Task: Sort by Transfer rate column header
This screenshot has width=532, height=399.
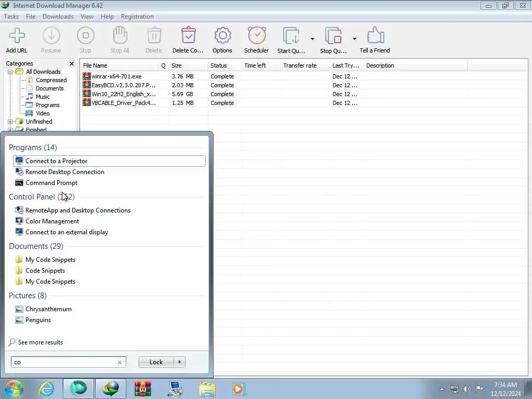Action: (305, 65)
